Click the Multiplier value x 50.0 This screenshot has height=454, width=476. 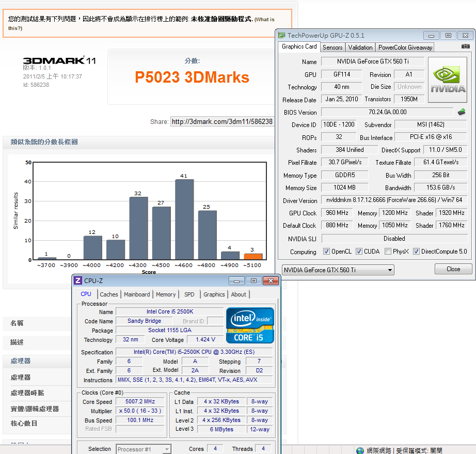(140, 411)
